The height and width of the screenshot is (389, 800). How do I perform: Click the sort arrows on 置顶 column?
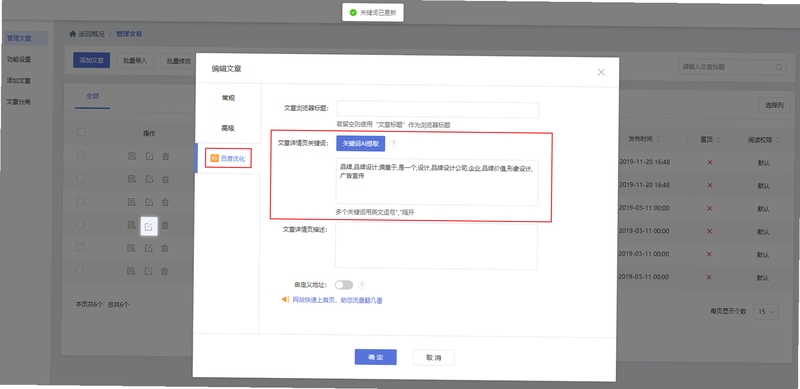click(718, 140)
